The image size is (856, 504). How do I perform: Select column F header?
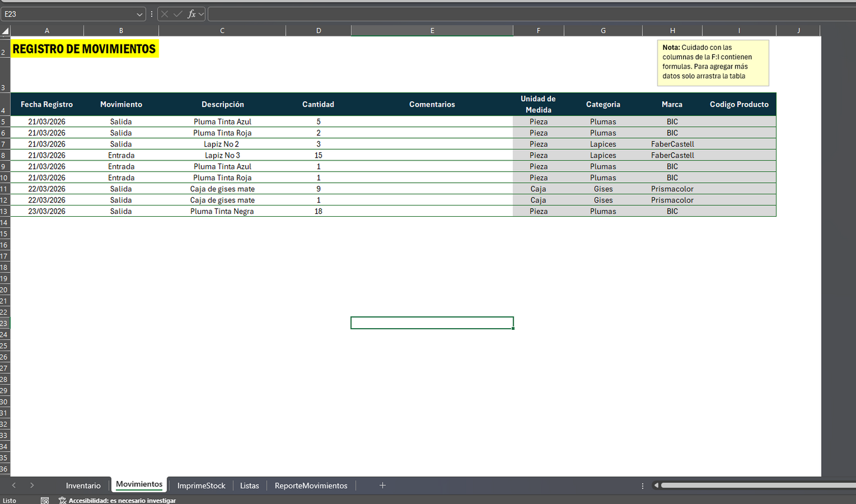coord(538,31)
